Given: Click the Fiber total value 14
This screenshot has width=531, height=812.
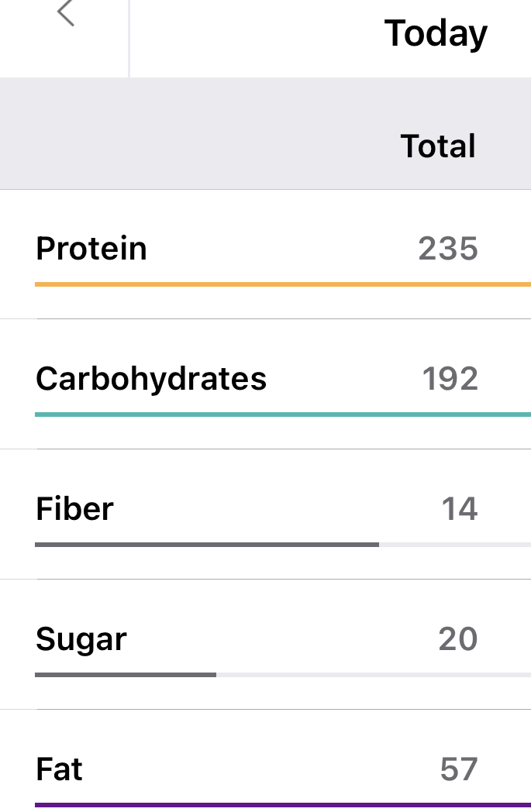Looking at the screenshot, I should (459, 509).
